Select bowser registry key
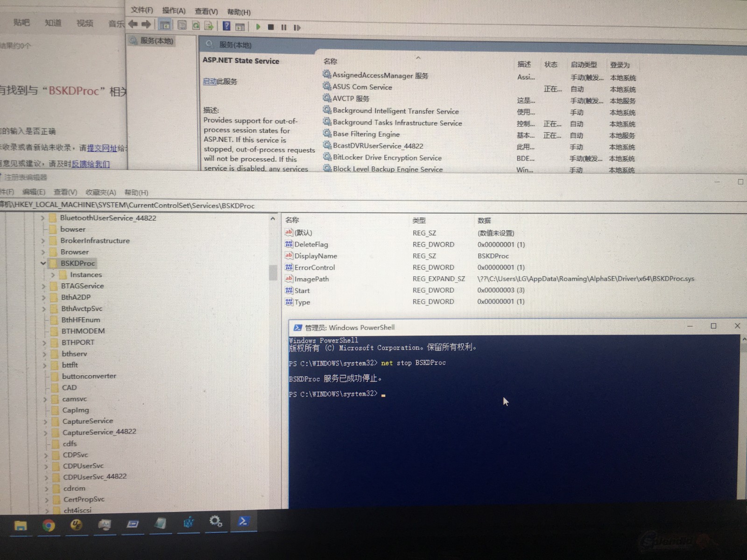 (x=73, y=229)
